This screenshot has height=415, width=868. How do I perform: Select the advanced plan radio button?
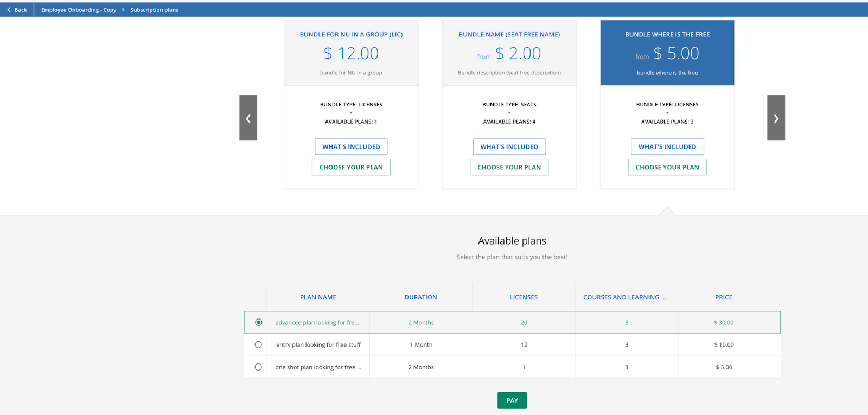point(258,322)
